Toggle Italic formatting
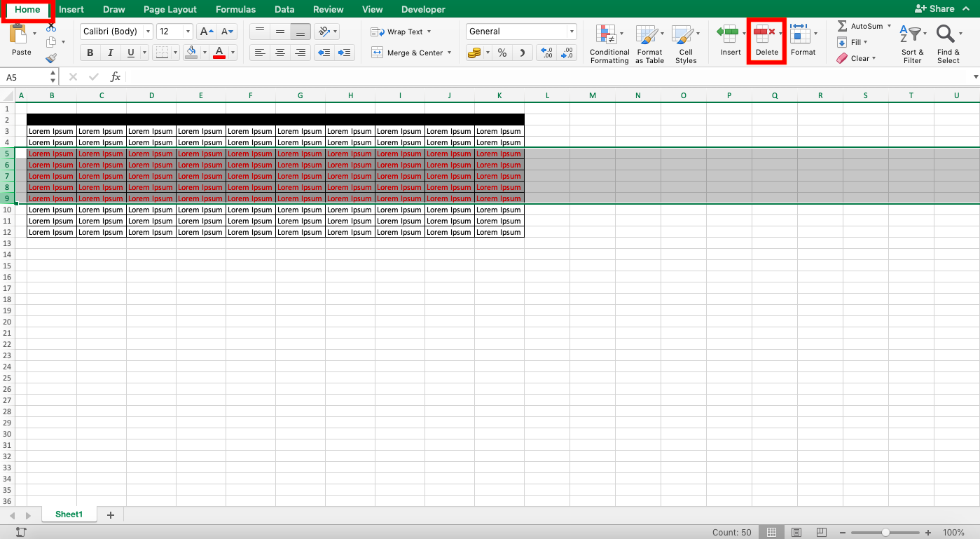Viewport: 980px width, 539px height. (x=110, y=53)
